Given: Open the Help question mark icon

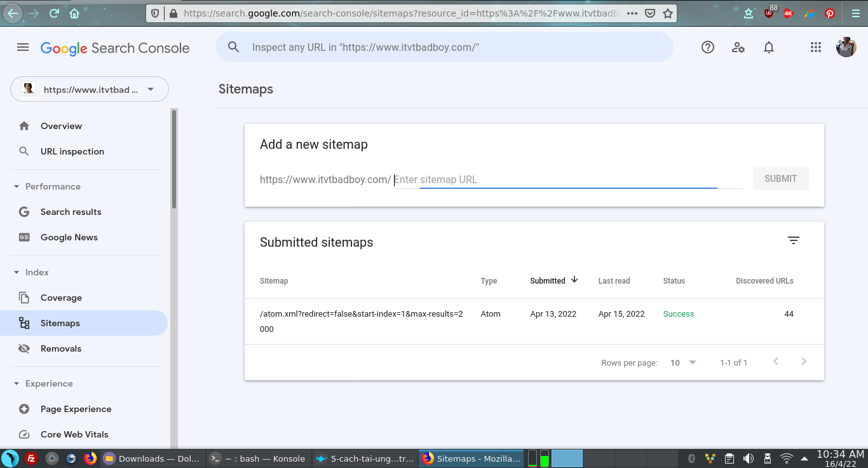Looking at the screenshot, I should point(708,47).
